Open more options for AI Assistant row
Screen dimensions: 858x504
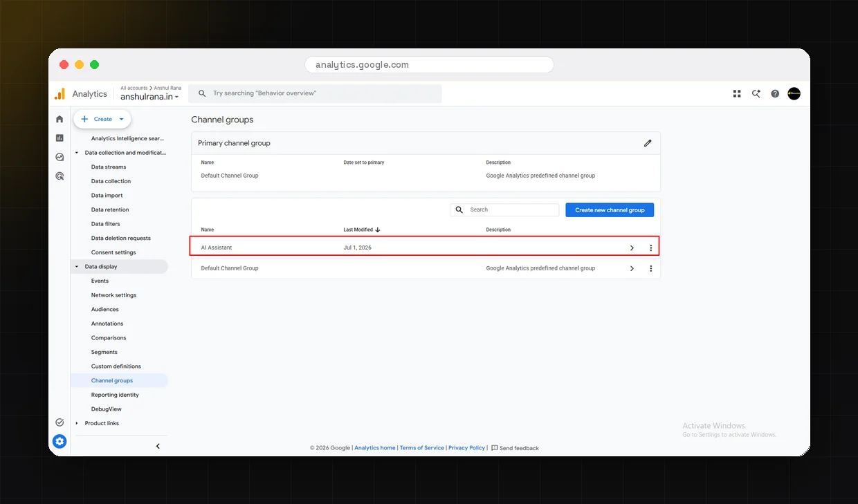coord(650,248)
